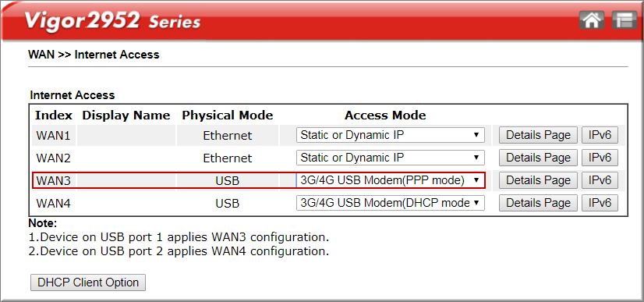The width and height of the screenshot is (644, 302).
Task: Click the USB physical mode cell of WAN4
Action: click(227, 204)
